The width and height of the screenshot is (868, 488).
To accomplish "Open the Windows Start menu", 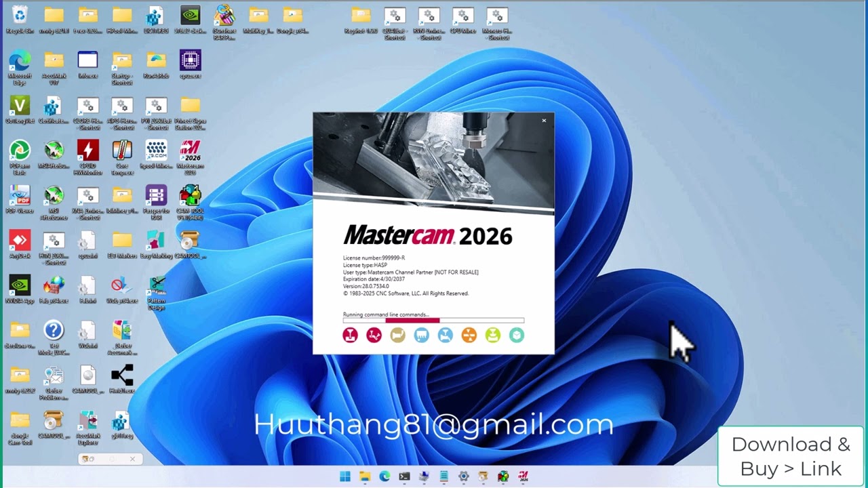I will (345, 476).
